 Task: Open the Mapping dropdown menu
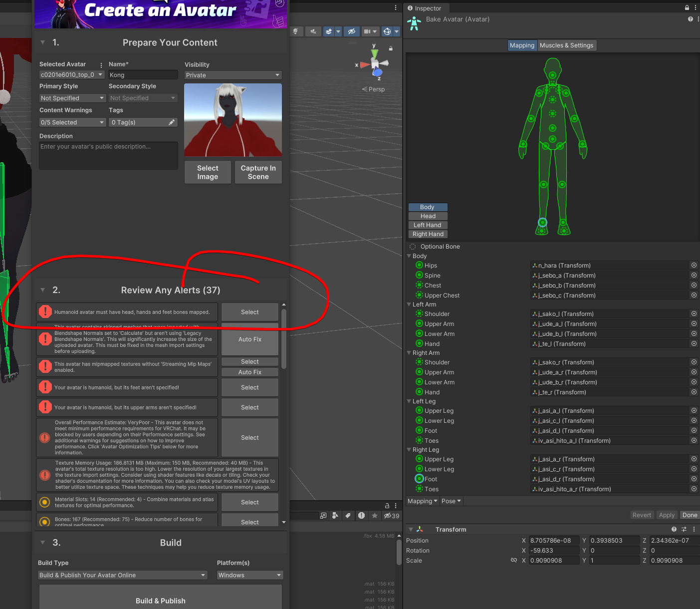pyautogui.click(x=422, y=501)
